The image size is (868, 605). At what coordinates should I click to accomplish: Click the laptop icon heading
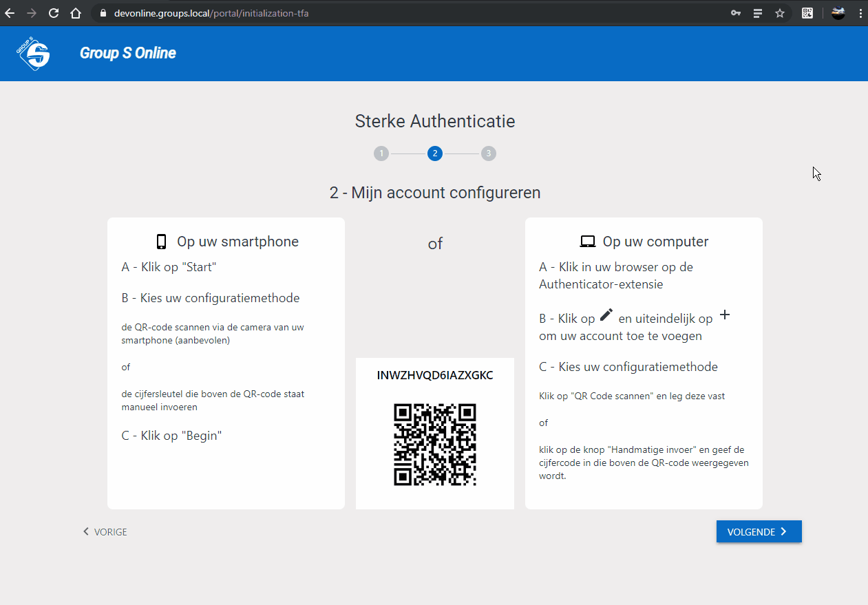588,242
